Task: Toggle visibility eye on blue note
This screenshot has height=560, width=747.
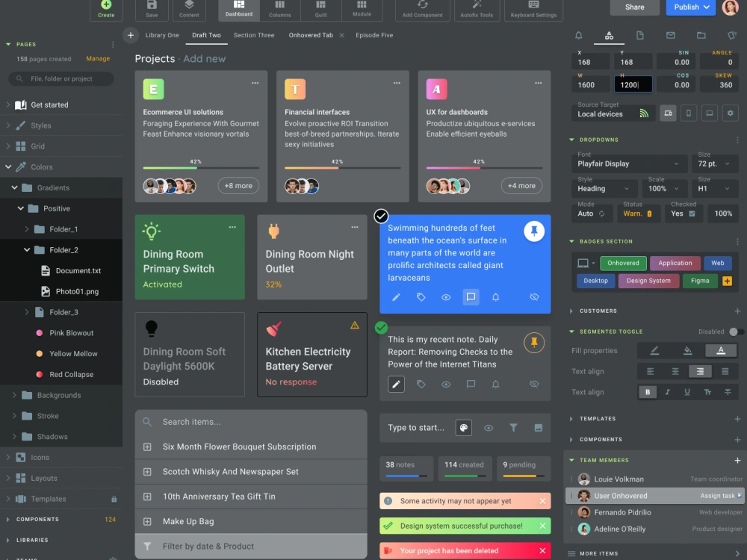Action: pyautogui.click(x=446, y=297)
